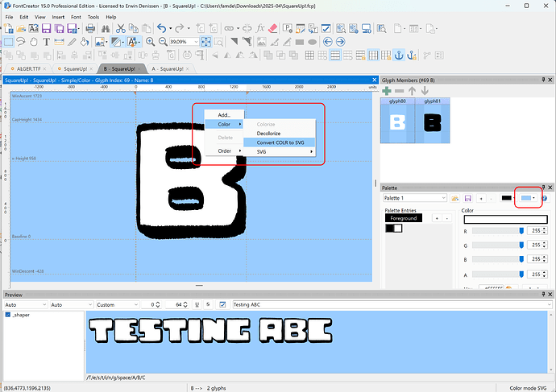556x392 pixels.
Task: Select the glyph81 black B thumbnail
Action: click(433, 122)
